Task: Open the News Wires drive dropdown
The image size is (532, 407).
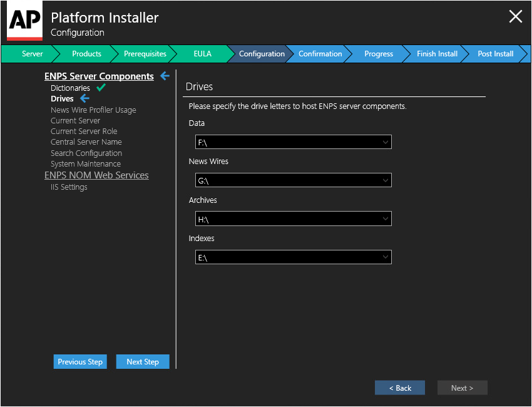Action: 293,180
